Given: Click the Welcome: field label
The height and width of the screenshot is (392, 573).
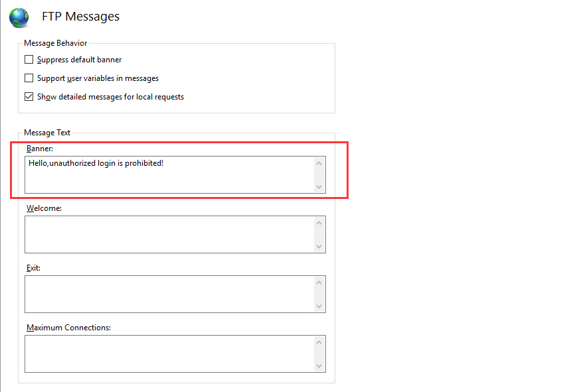Looking at the screenshot, I should click(44, 208).
